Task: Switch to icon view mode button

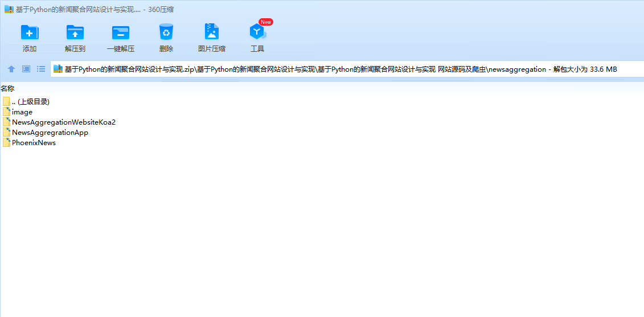Action: [x=26, y=68]
